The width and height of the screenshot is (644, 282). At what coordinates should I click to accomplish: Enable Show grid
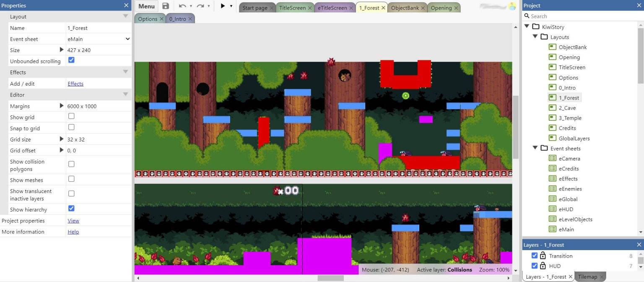coord(71,117)
